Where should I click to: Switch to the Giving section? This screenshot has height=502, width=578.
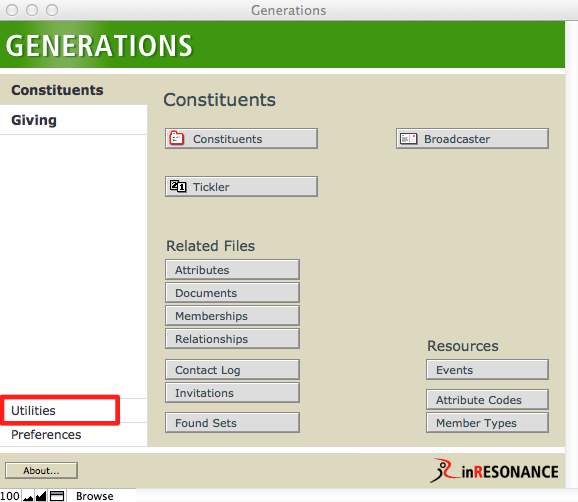click(73, 120)
